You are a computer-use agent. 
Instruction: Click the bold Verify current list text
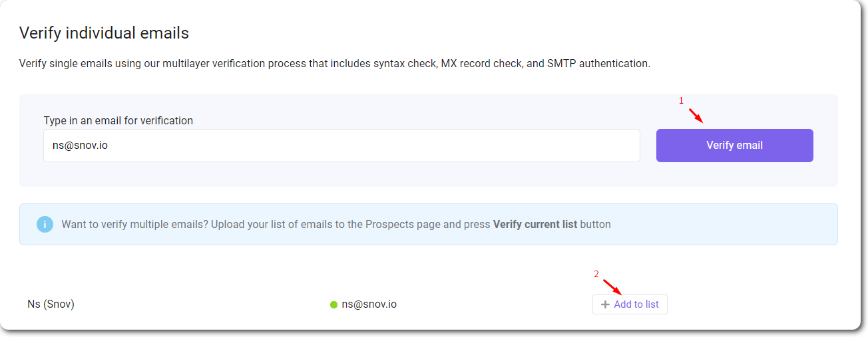click(x=535, y=225)
